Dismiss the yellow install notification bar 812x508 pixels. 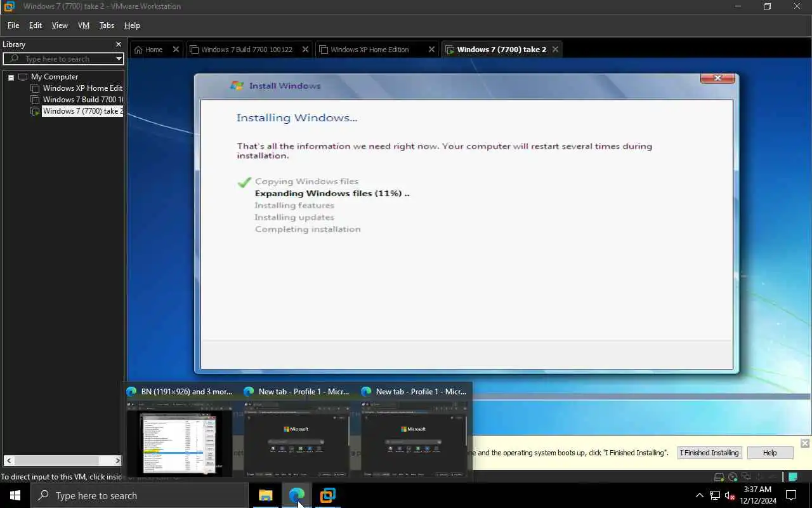(x=805, y=443)
